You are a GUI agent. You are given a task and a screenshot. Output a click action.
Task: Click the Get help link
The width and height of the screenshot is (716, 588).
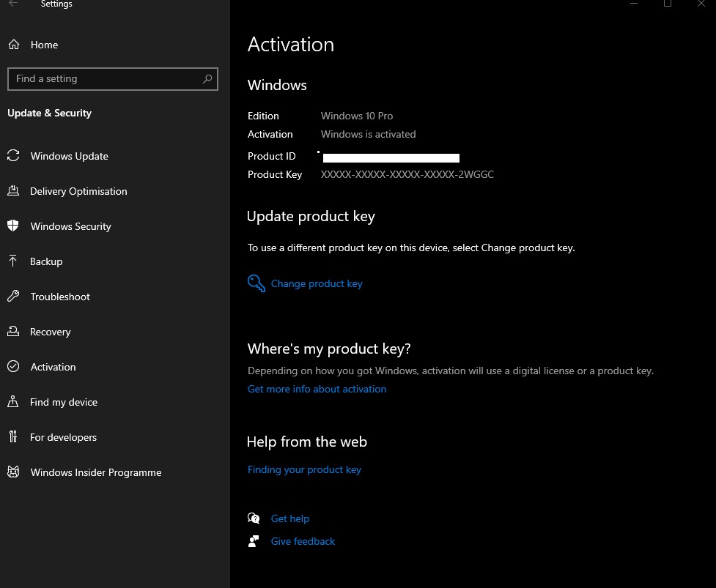point(290,518)
